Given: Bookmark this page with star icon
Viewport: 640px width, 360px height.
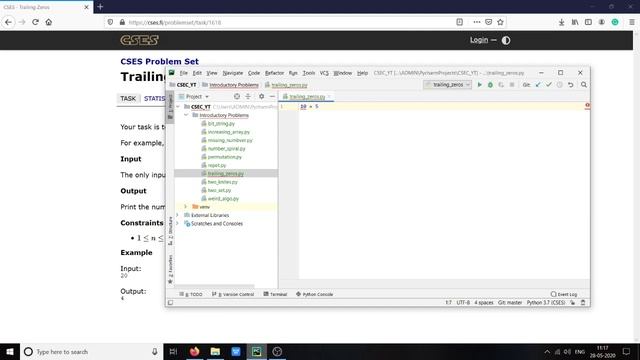Looking at the screenshot, I should pyautogui.click(x=500, y=22).
